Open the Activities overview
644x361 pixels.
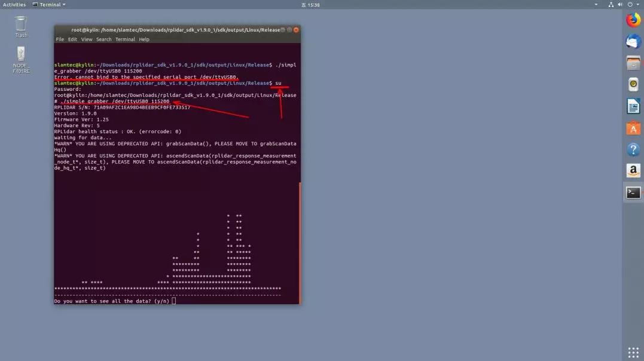pyautogui.click(x=14, y=5)
